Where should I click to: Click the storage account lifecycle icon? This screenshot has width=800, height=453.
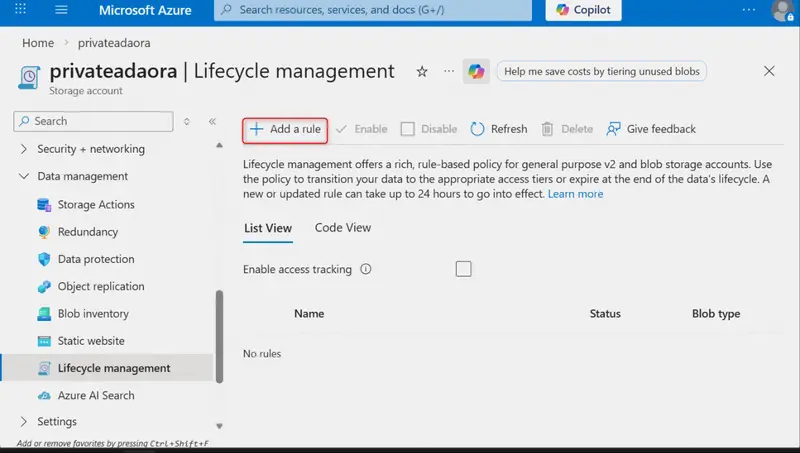(29, 78)
